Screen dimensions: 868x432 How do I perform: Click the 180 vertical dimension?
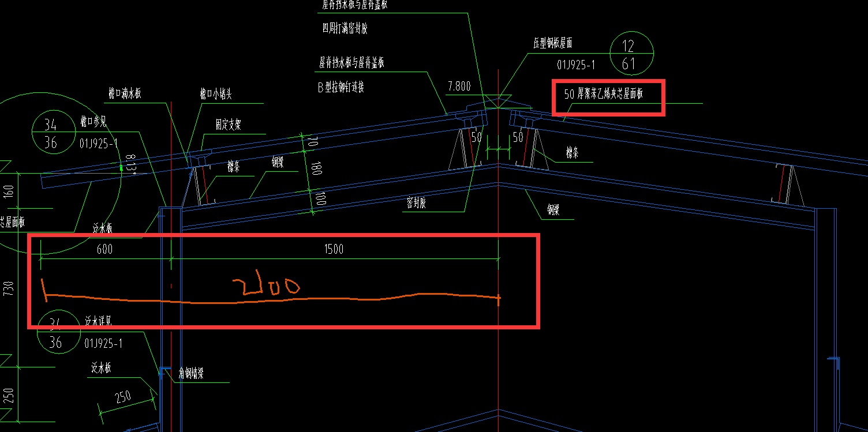point(316,168)
